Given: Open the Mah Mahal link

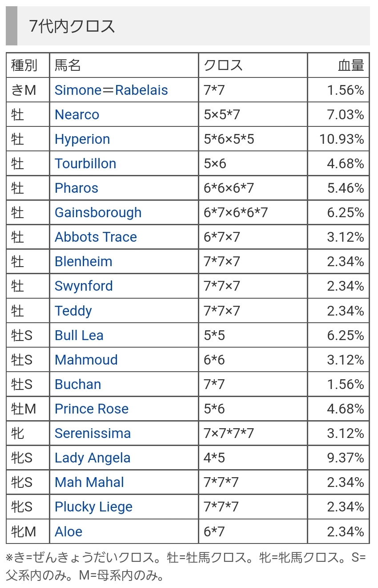Looking at the screenshot, I should click(x=89, y=482).
